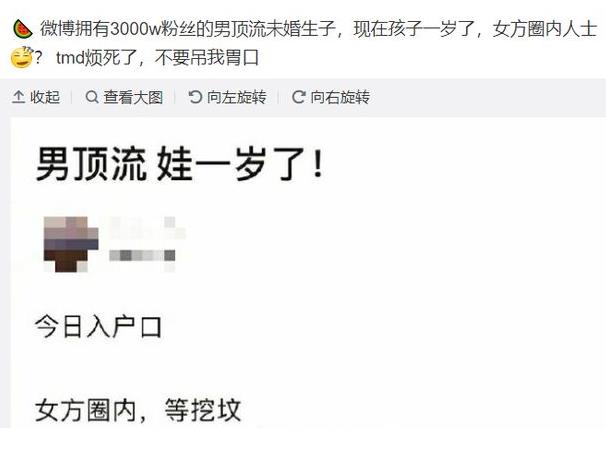Rotate image with 向左旋转
Image resolution: width=606 pixels, height=455 pixels.
pyautogui.click(x=228, y=97)
